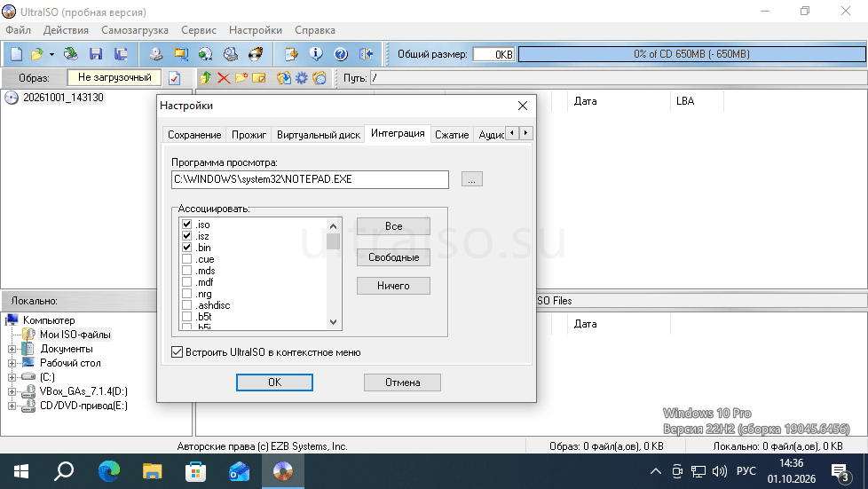Create new folder icon in image toolbar

pos(241,78)
